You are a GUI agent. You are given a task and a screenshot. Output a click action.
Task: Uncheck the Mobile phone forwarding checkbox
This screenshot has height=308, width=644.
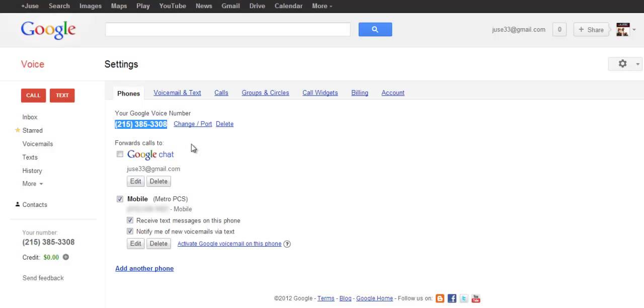pyautogui.click(x=120, y=199)
